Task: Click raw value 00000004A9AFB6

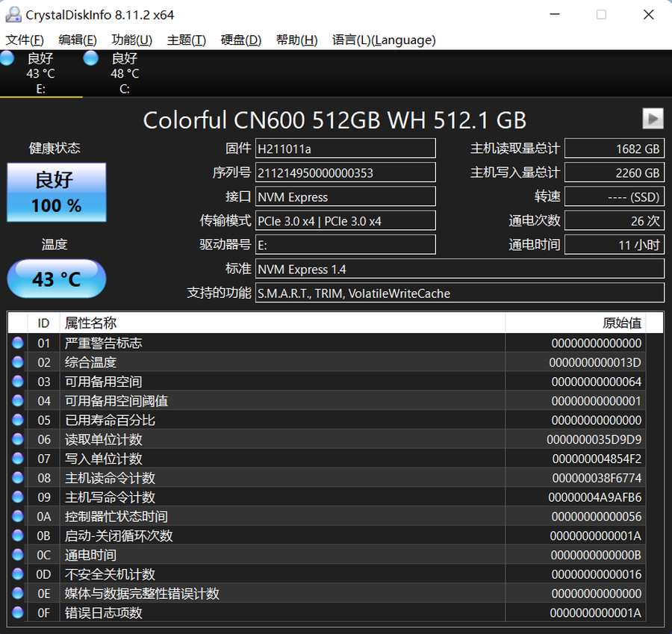Action: click(x=595, y=497)
